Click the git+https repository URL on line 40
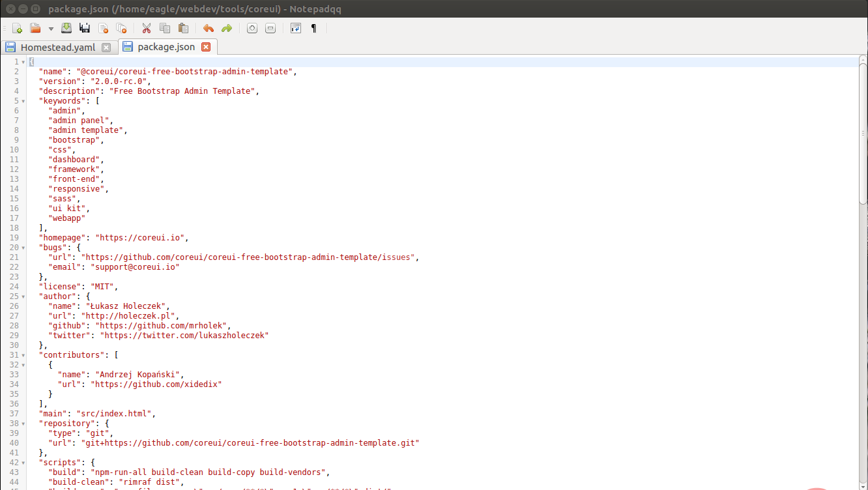This screenshot has height=490, width=868. tap(250, 443)
